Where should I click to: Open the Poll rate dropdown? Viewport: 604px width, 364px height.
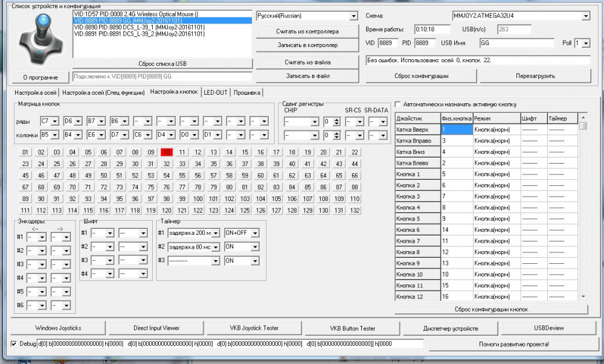tap(586, 43)
